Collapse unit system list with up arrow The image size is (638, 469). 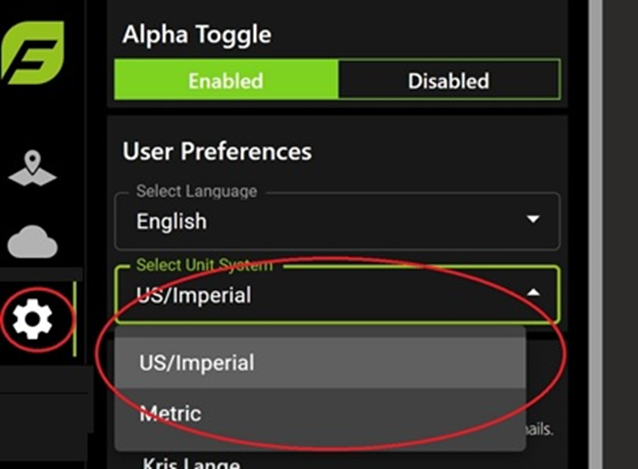tap(533, 292)
